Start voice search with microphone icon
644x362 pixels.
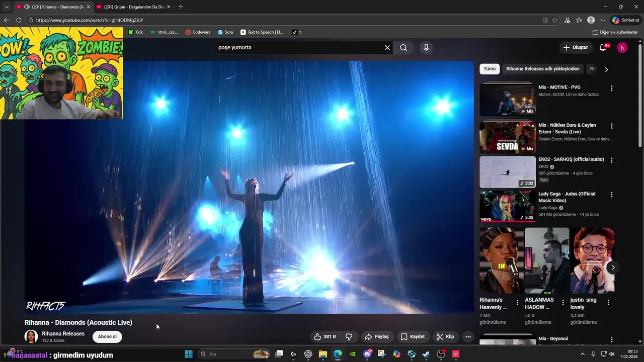click(x=426, y=47)
